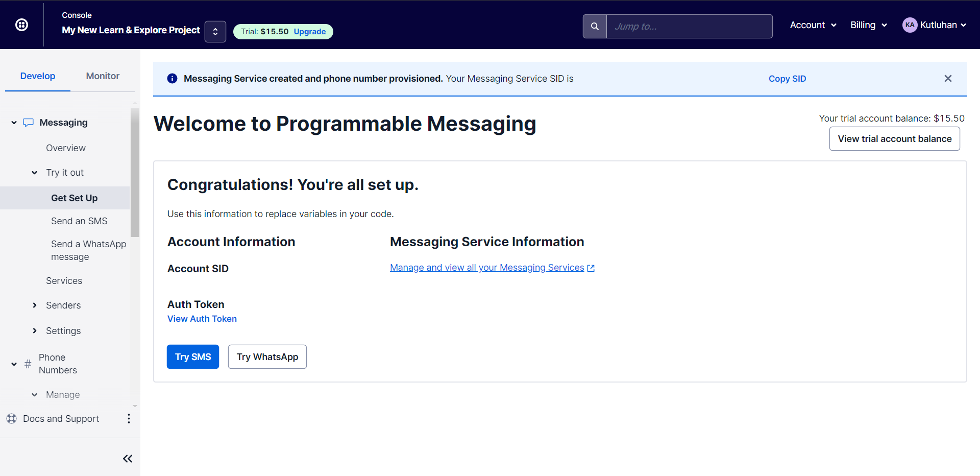
Task: Select the Messaging chat bubble icon
Action: coord(28,122)
